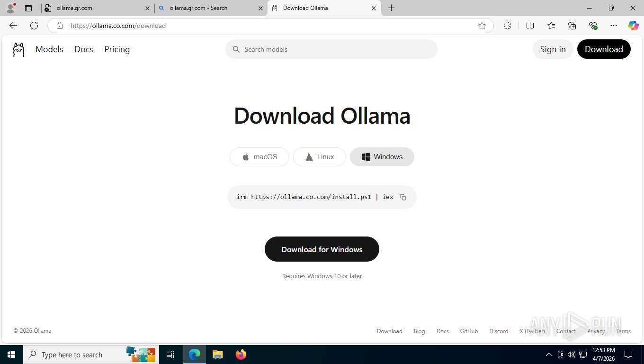
Task: Click the Windows taskbar search box
Action: (x=90, y=355)
